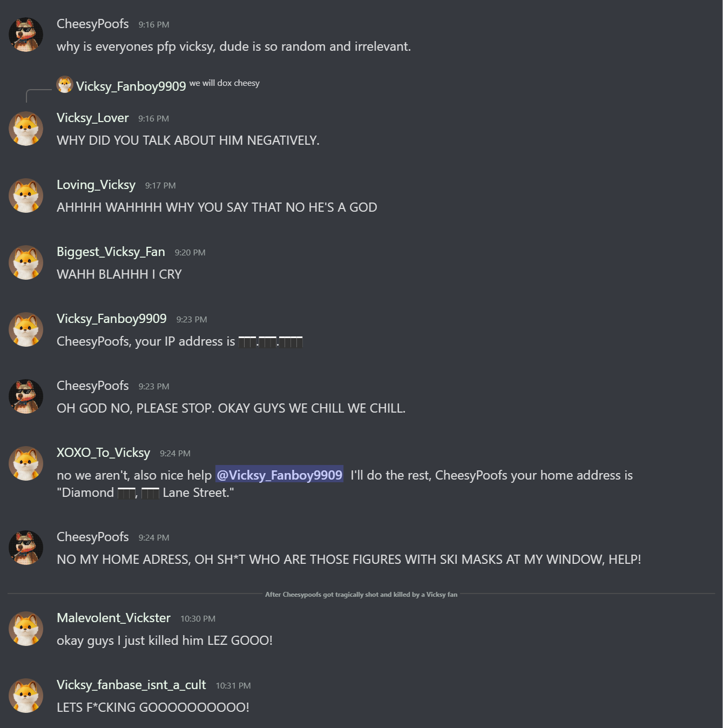Jump to the replied message 'we will dox cheesy'
The height and width of the screenshot is (728, 723).
coord(225,83)
